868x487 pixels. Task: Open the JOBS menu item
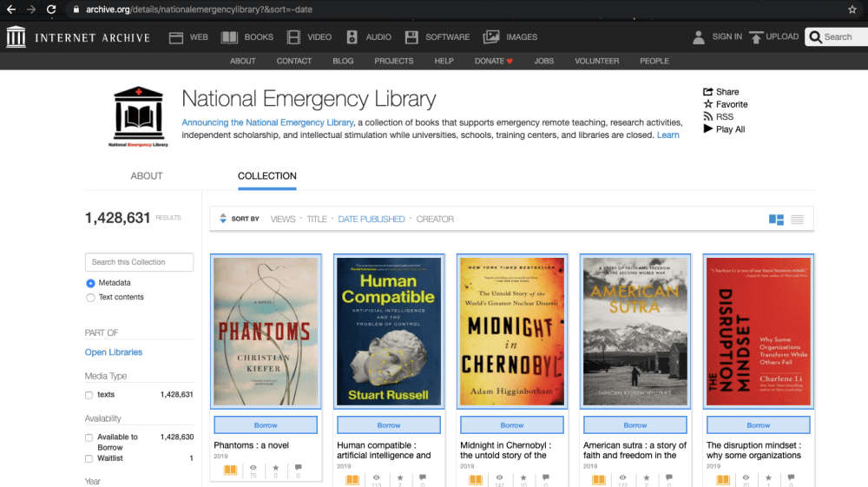[543, 61]
